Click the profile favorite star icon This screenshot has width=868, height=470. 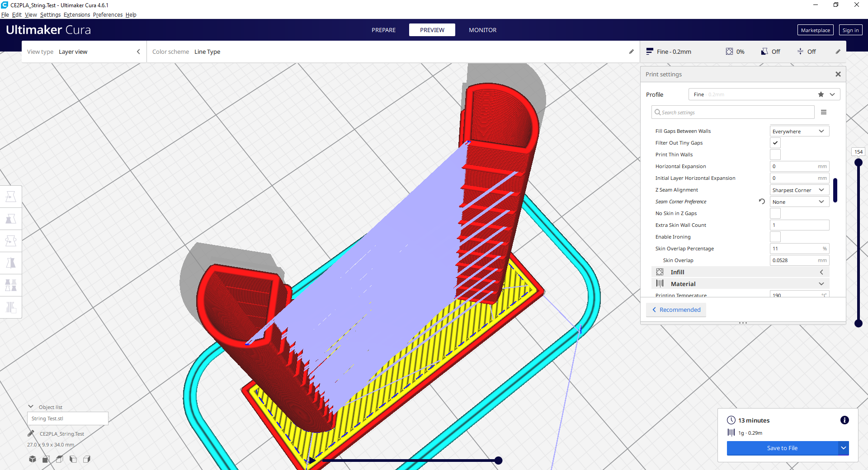coord(821,94)
